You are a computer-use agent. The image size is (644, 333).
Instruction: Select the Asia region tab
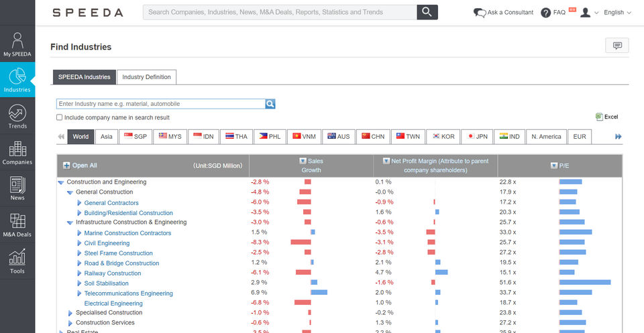click(x=107, y=137)
